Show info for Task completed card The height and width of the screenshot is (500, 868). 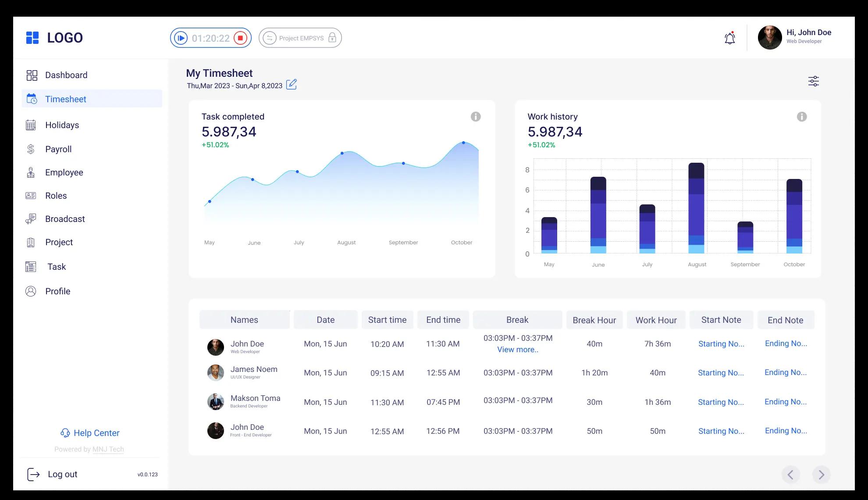(x=476, y=117)
